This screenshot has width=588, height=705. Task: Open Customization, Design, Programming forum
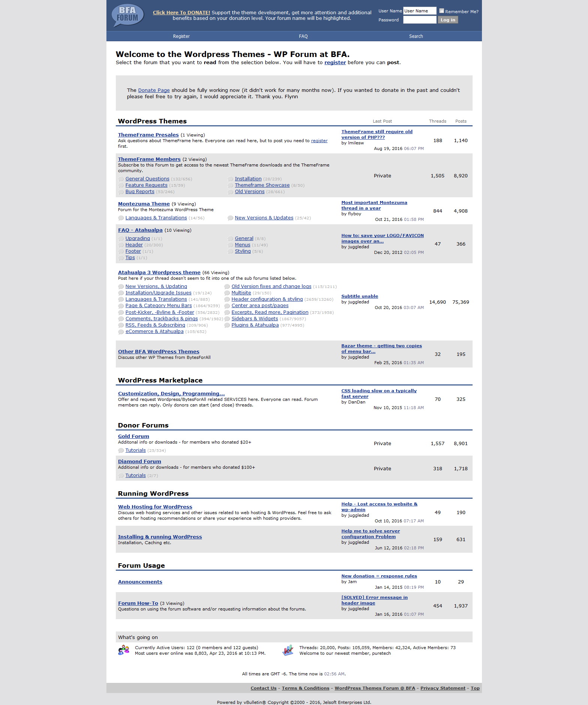click(171, 393)
